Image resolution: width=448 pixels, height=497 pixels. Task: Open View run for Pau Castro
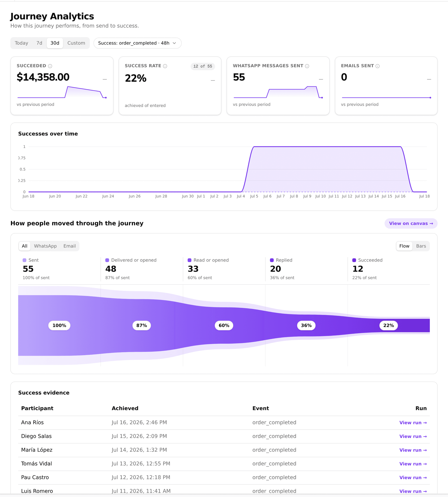tap(413, 478)
